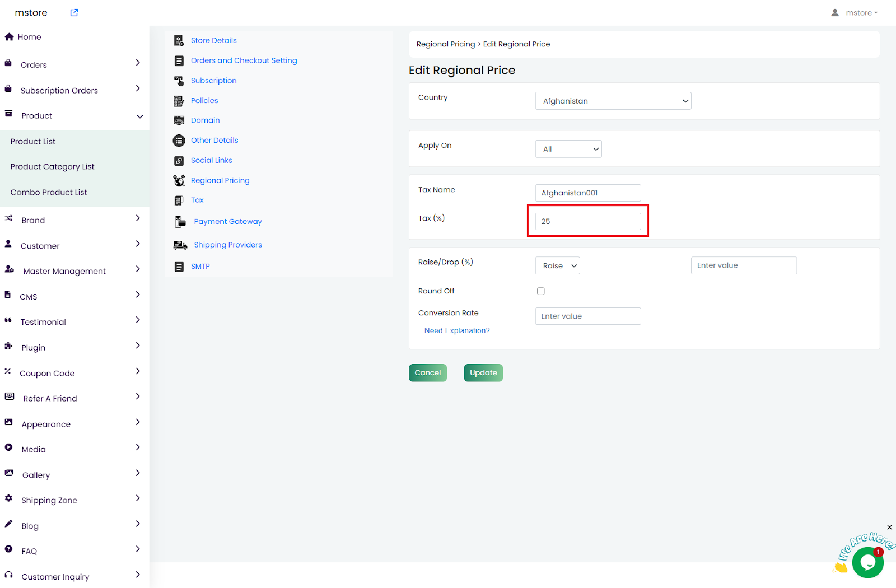
Task: Click the Need Explanation? link
Action: coord(456,331)
